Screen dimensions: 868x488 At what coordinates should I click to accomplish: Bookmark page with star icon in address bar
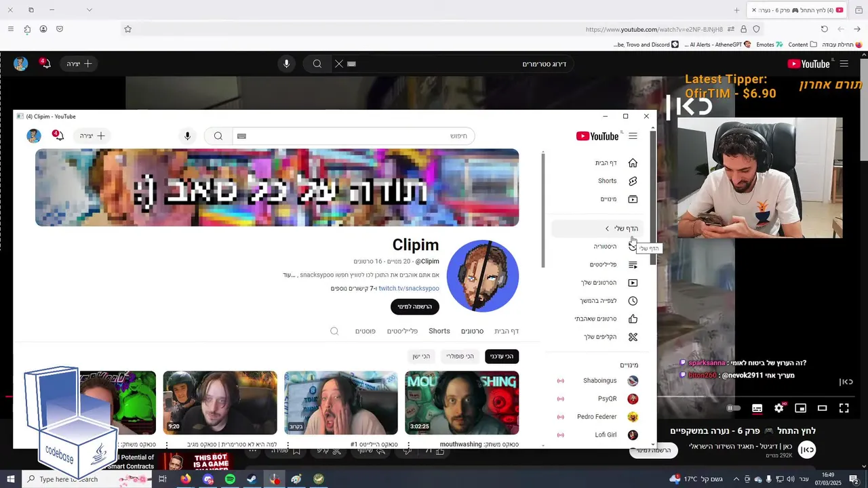127,29
